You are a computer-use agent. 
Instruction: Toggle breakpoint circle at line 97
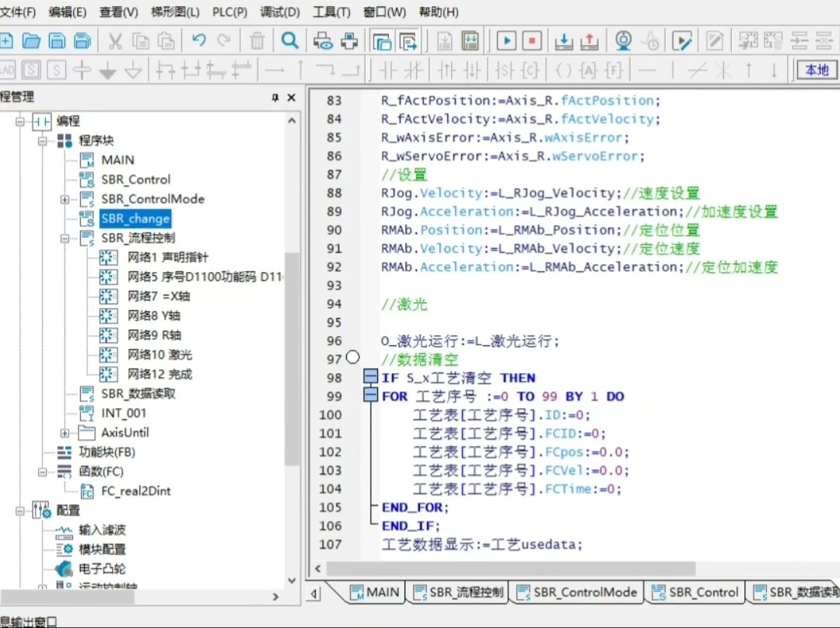[352, 357]
